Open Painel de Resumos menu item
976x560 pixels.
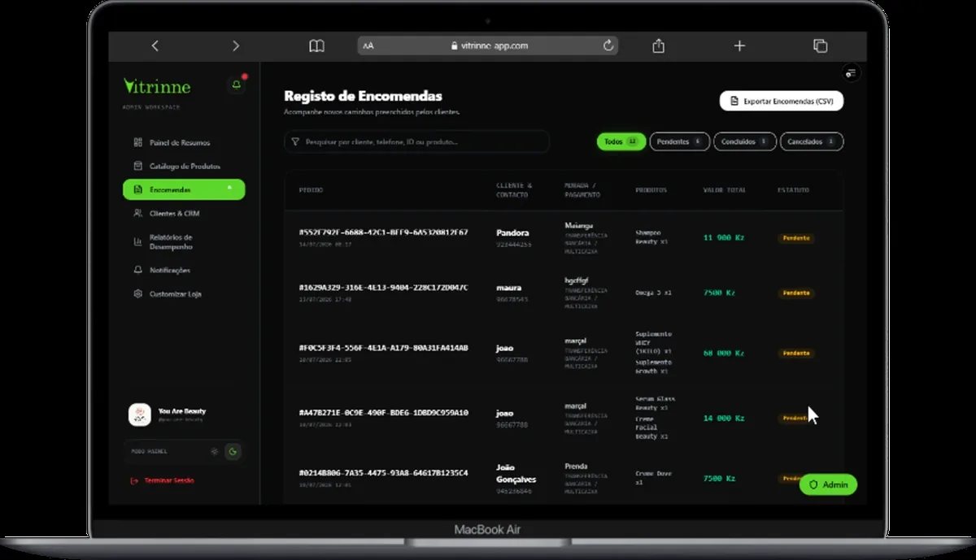[x=184, y=142]
